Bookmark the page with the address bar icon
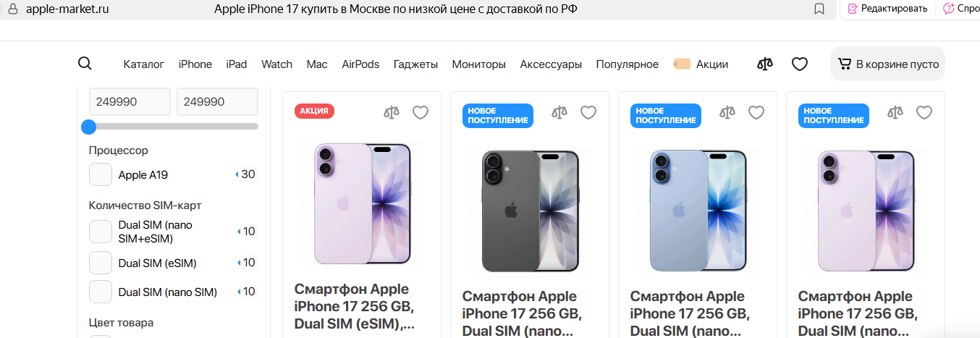Image resolution: width=980 pixels, height=338 pixels. [x=819, y=9]
